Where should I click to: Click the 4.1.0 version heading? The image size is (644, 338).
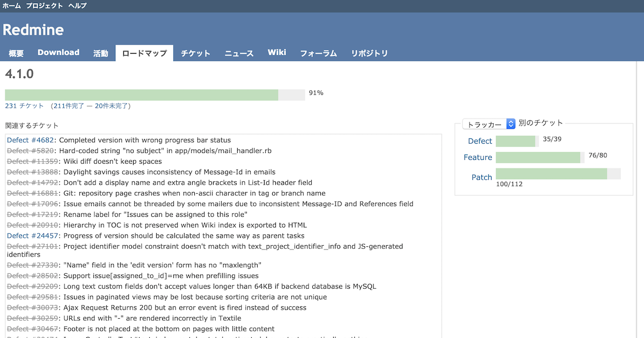[19, 74]
